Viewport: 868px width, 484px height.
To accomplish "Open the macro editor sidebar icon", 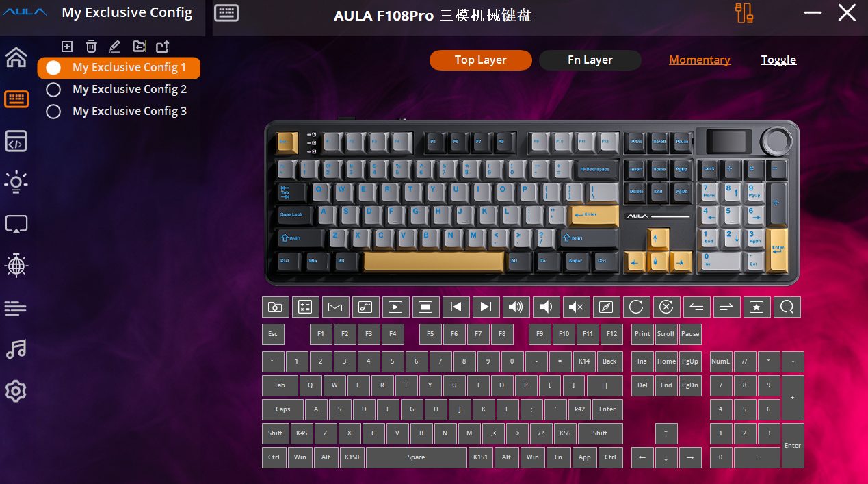I will tap(16, 141).
